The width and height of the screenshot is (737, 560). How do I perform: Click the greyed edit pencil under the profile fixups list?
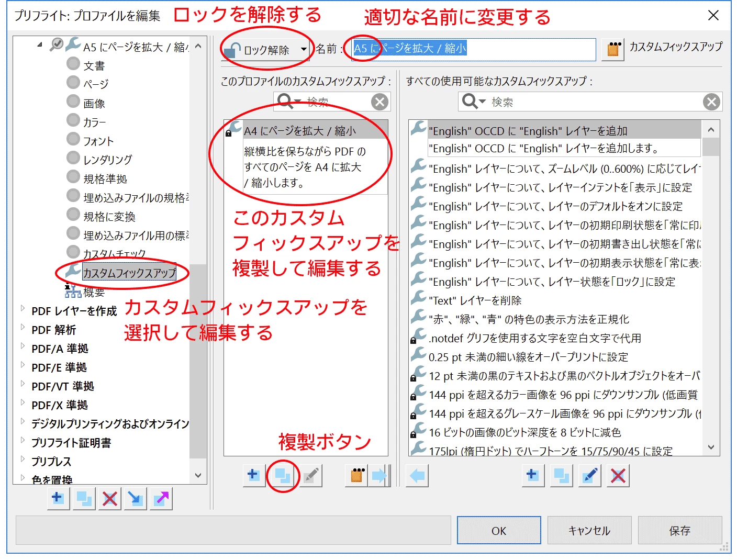pyautogui.click(x=311, y=476)
